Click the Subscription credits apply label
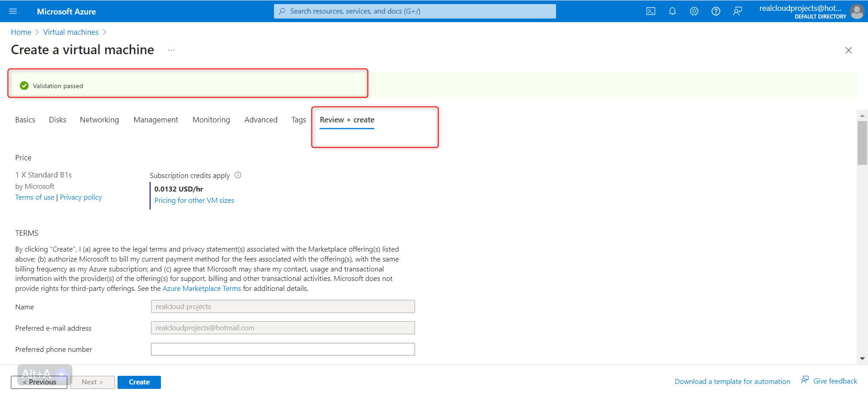868x402 pixels. (190, 175)
